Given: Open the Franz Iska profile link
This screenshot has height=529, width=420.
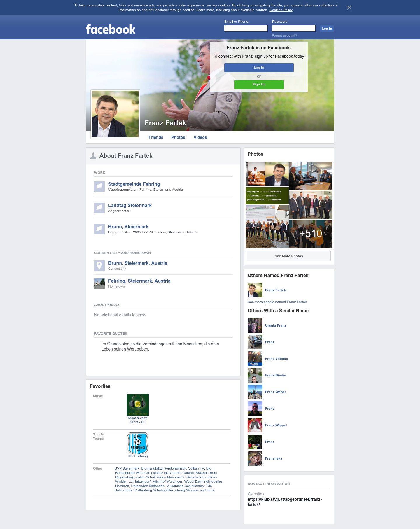Looking at the screenshot, I should pyautogui.click(x=274, y=458).
